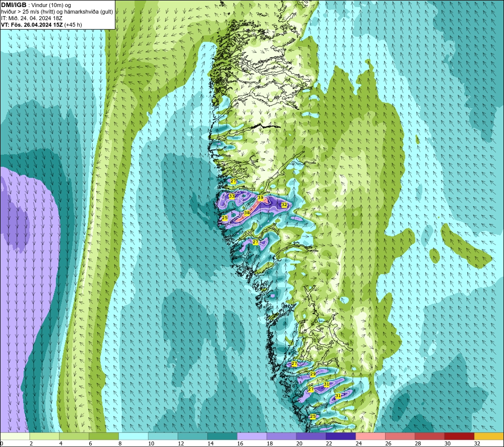The width and height of the screenshot is (504, 447).
Task: Click the yellow 25 label beside the 38 gust
Action: pyautogui.click(x=225, y=218)
